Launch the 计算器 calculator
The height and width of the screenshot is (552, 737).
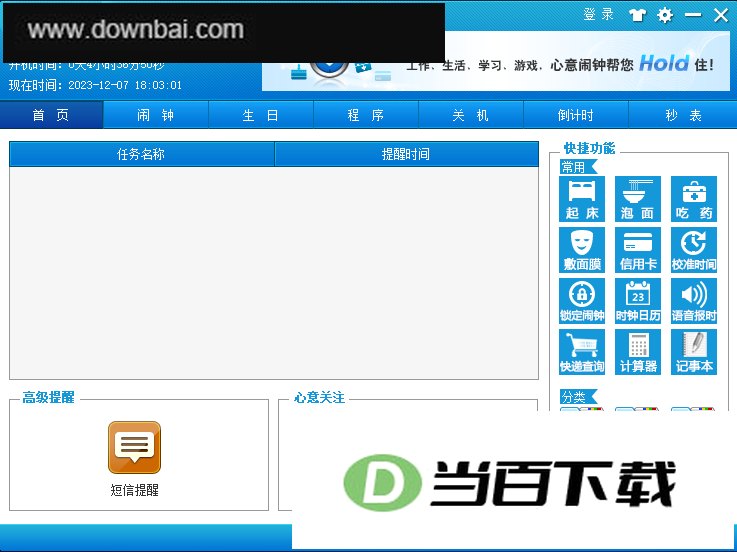(x=638, y=352)
